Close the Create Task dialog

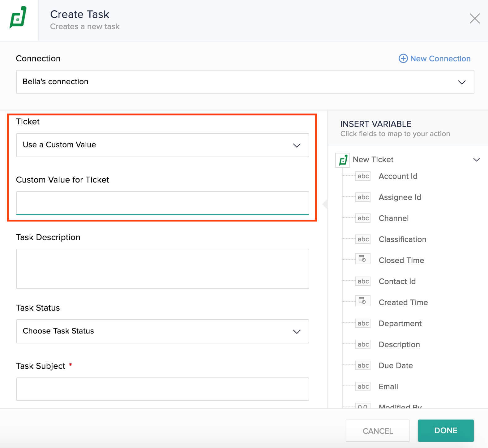click(475, 19)
